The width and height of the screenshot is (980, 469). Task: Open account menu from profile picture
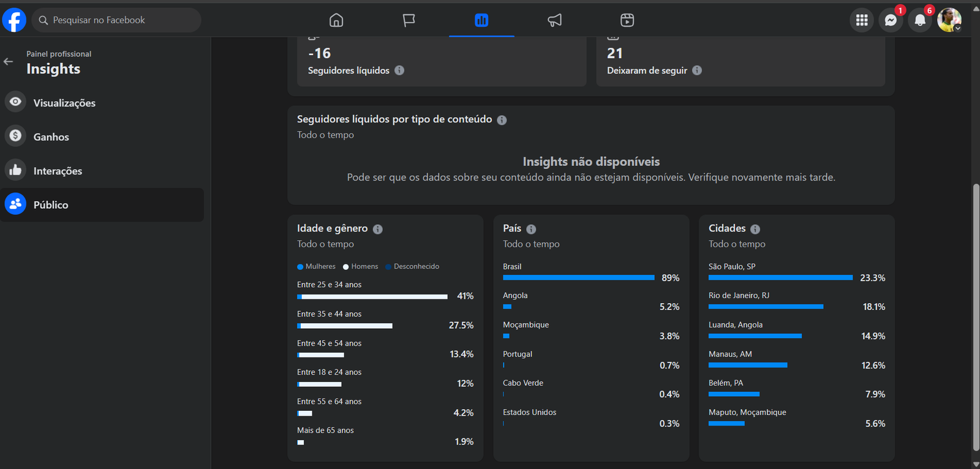coord(949,20)
